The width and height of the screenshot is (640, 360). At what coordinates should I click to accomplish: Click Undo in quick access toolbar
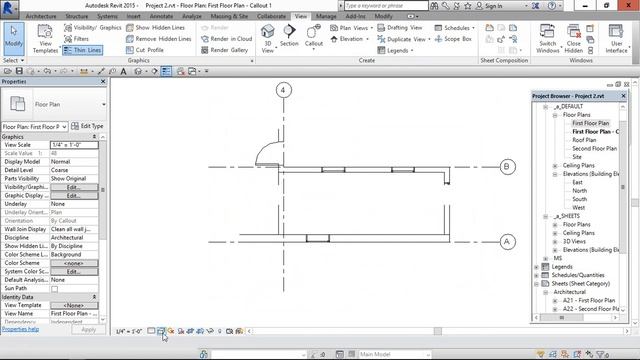tap(47, 71)
